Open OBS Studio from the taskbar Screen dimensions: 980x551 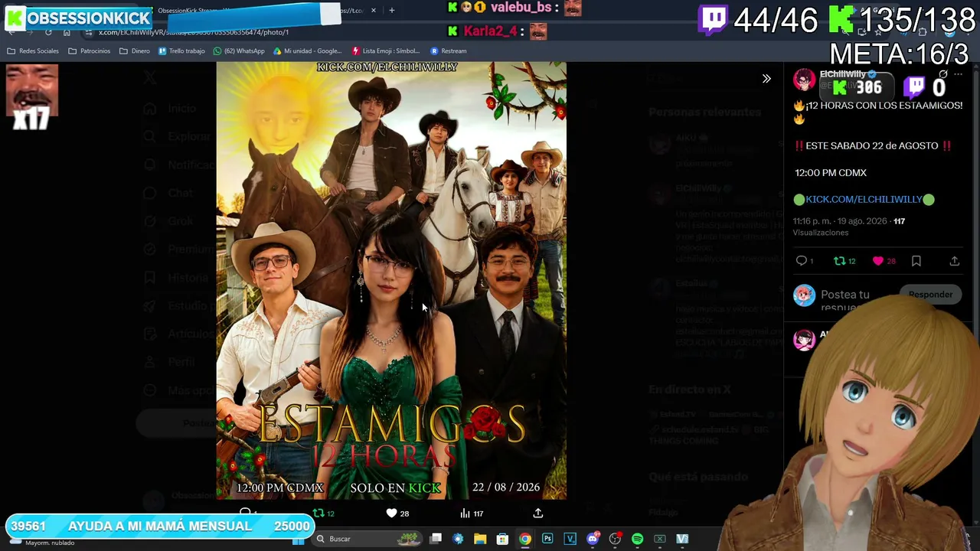point(615,539)
